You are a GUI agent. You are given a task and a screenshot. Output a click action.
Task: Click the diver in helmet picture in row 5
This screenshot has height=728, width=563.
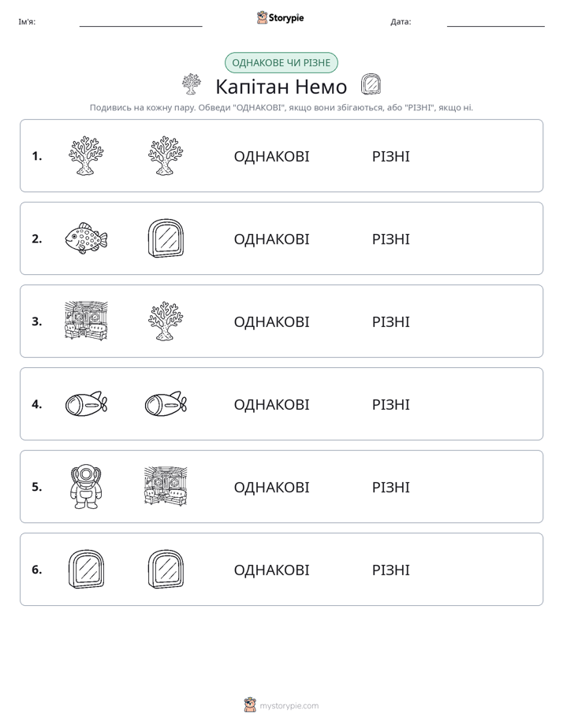[87, 487]
